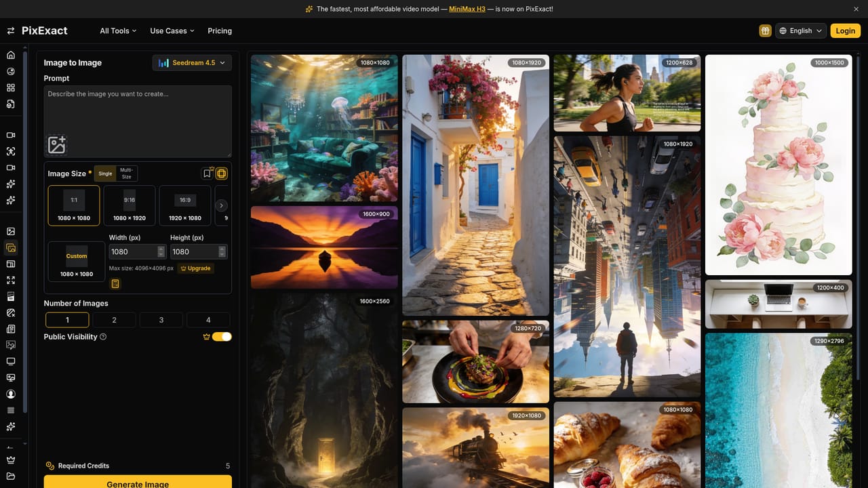The width and height of the screenshot is (868, 488).
Task: Show more size presets with right chevron
Action: pos(221,205)
